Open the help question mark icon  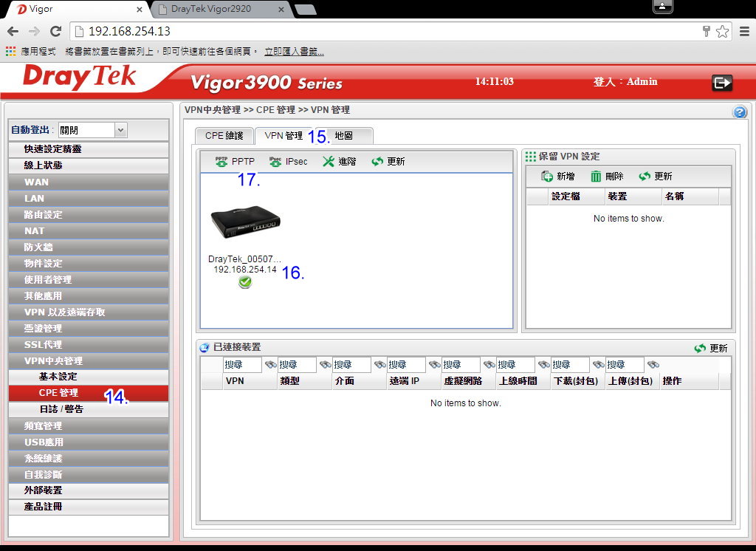click(x=740, y=112)
